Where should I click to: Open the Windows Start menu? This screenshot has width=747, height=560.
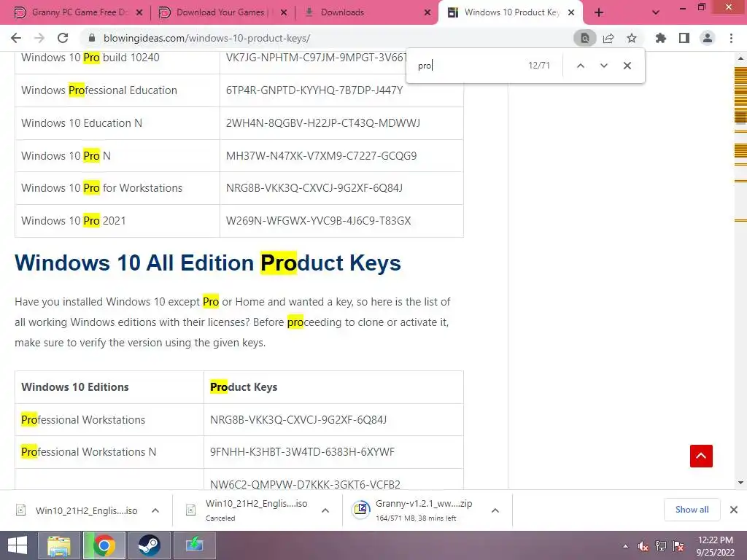click(x=18, y=545)
